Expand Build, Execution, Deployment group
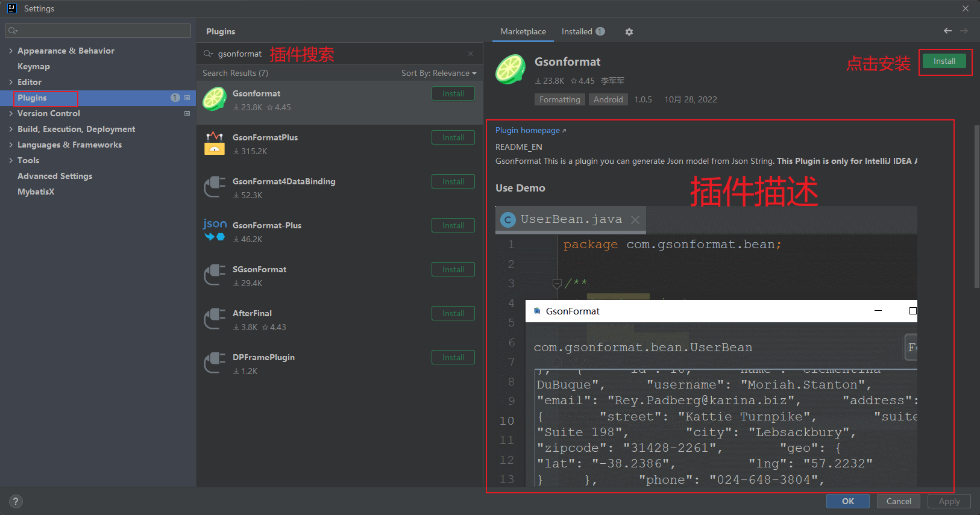980x515 pixels. tap(11, 129)
